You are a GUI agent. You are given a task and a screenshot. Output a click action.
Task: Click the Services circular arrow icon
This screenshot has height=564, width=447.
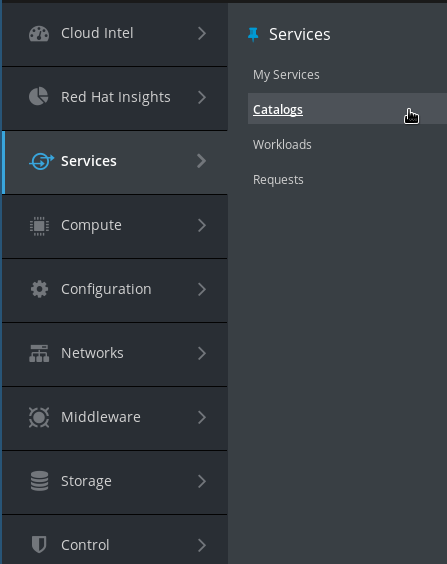coord(41,161)
